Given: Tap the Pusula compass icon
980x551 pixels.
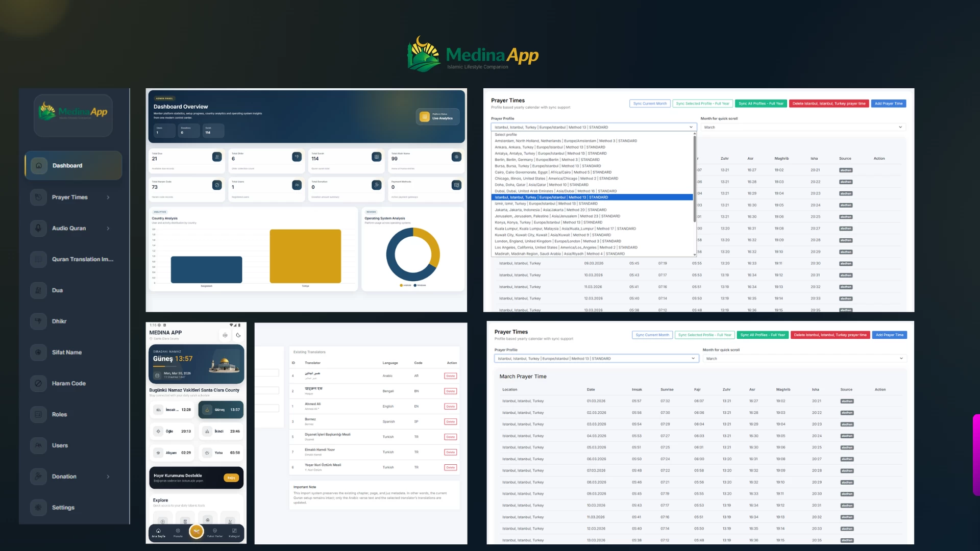Looking at the screenshot, I should click(x=178, y=531).
